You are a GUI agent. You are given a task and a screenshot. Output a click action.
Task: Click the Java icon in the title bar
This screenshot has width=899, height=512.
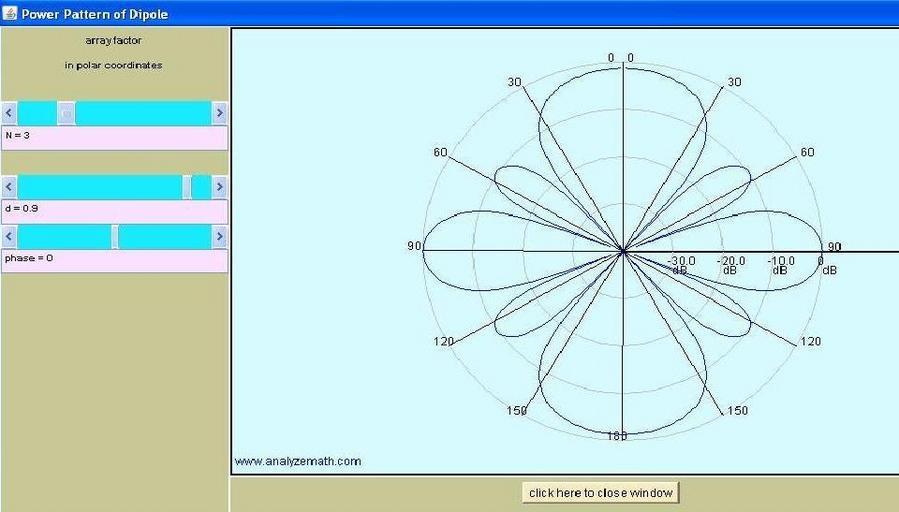[10, 14]
